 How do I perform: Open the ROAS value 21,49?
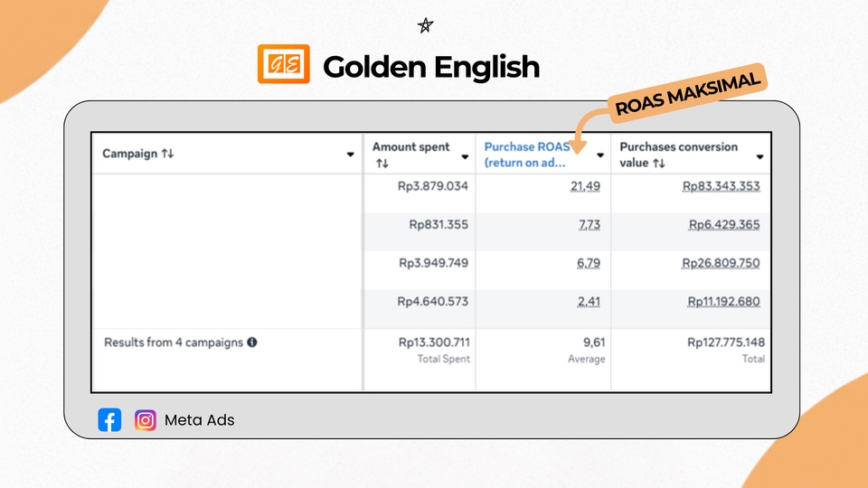click(x=585, y=186)
